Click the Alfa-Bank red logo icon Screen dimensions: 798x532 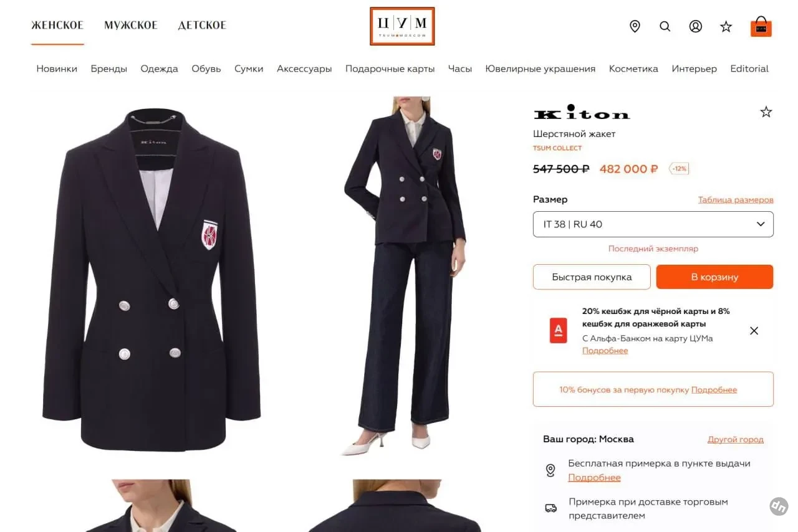(x=558, y=331)
